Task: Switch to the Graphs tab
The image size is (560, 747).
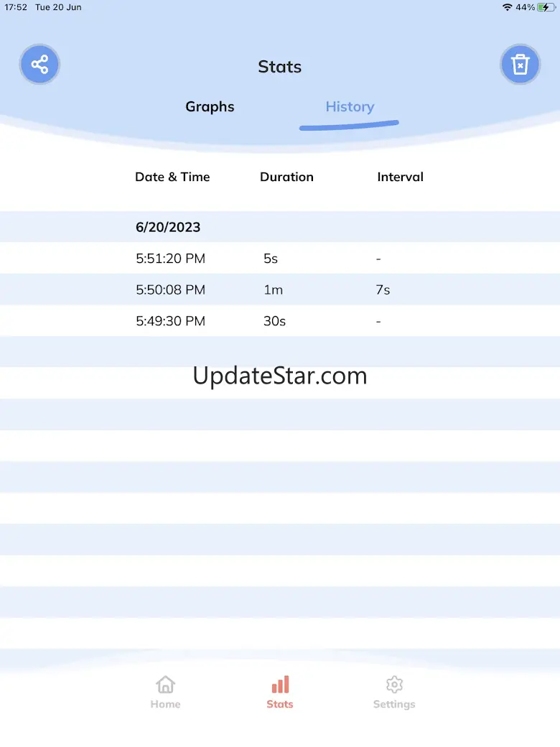Action: [210, 107]
